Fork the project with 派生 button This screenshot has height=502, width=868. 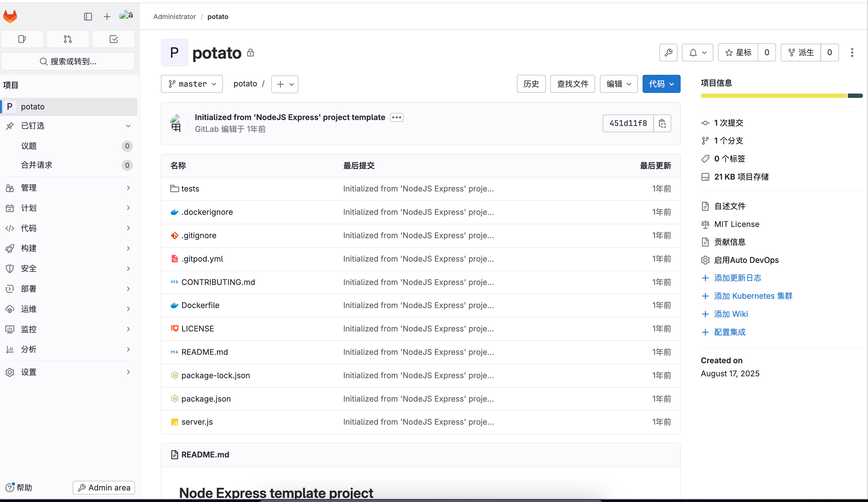pyautogui.click(x=801, y=52)
